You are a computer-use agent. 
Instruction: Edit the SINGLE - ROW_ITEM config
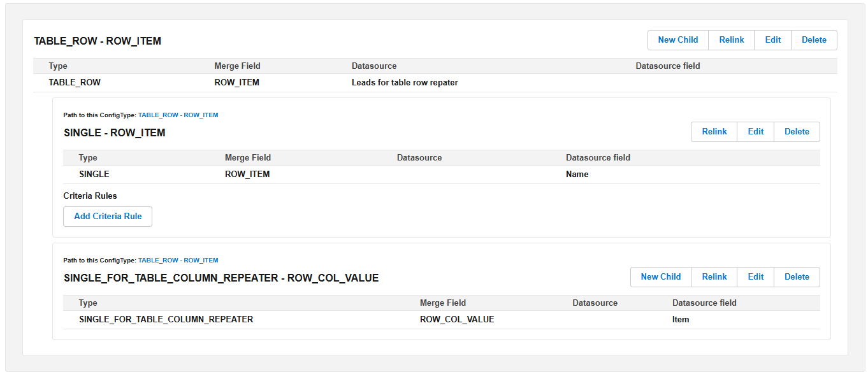[x=755, y=132]
